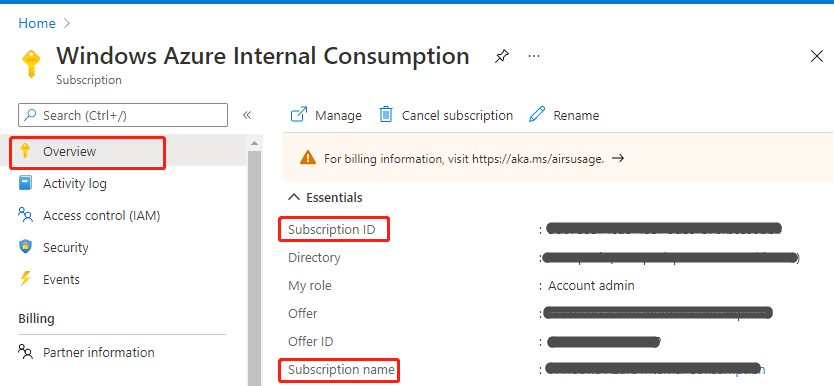The image size is (834, 386).
Task: Collapse the sidebar with double chevron
Action: click(247, 115)
